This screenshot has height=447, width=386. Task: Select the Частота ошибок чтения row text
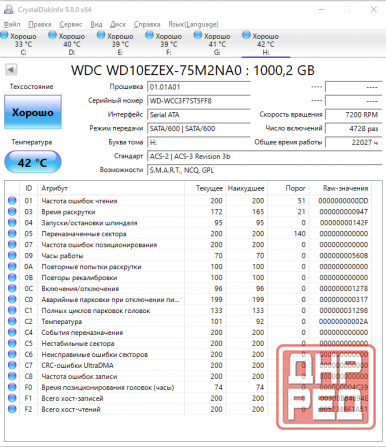[x=79, y=201]
